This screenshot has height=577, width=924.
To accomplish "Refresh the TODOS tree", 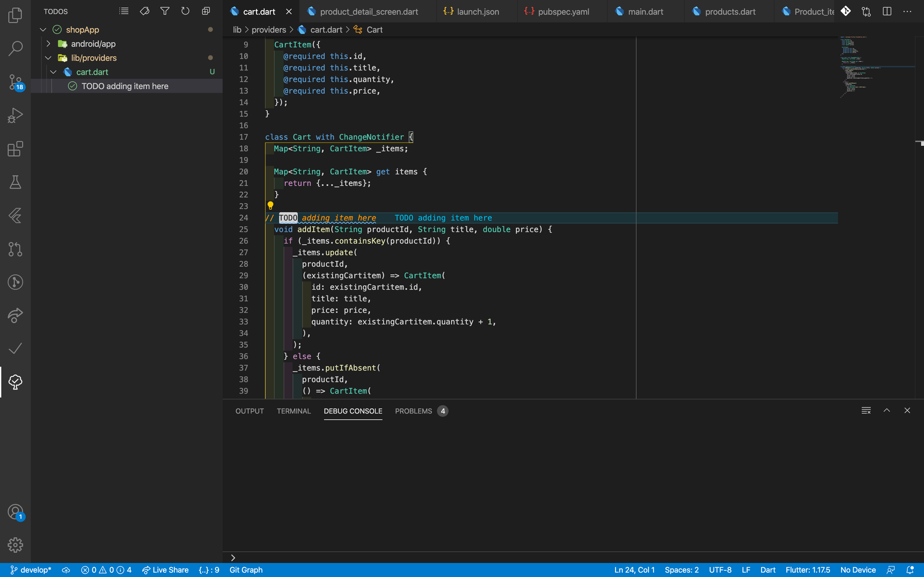I will coord(185,11).
